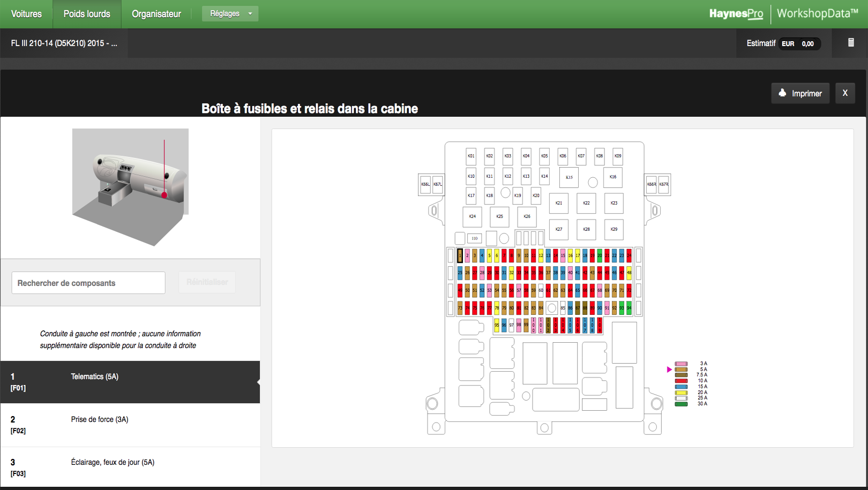Open the calculator icon beside Estimatif
868x490 pixels.
(x=851, y=43)
